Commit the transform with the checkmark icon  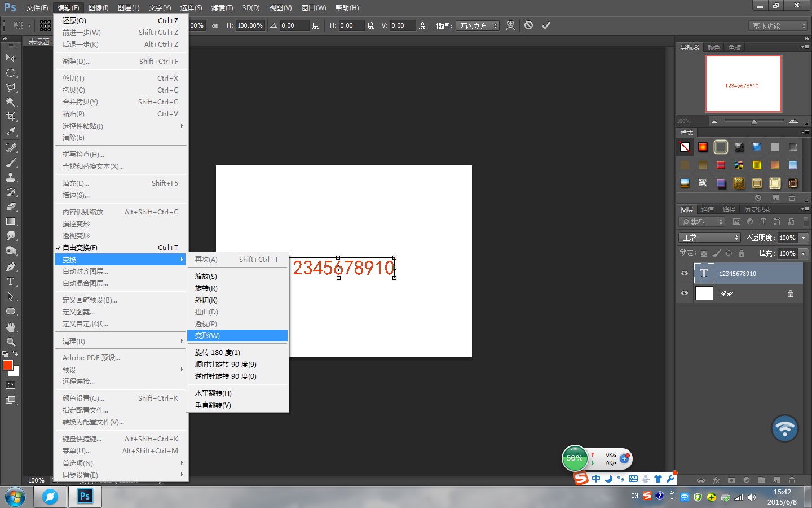[546, 25]
